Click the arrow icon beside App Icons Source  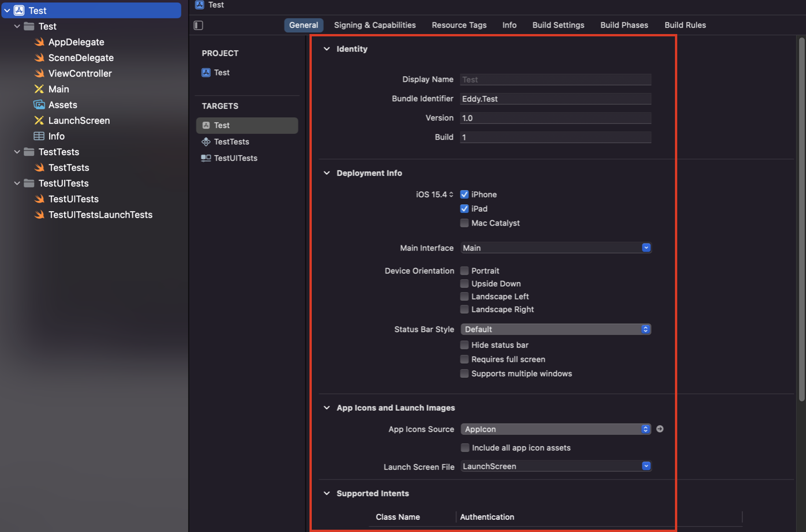tap(660, 429)
